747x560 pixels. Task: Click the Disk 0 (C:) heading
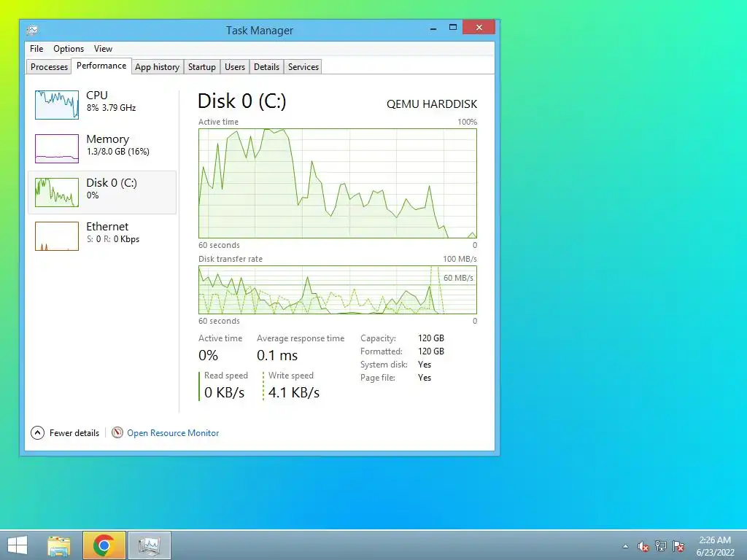tap(242, 101)
